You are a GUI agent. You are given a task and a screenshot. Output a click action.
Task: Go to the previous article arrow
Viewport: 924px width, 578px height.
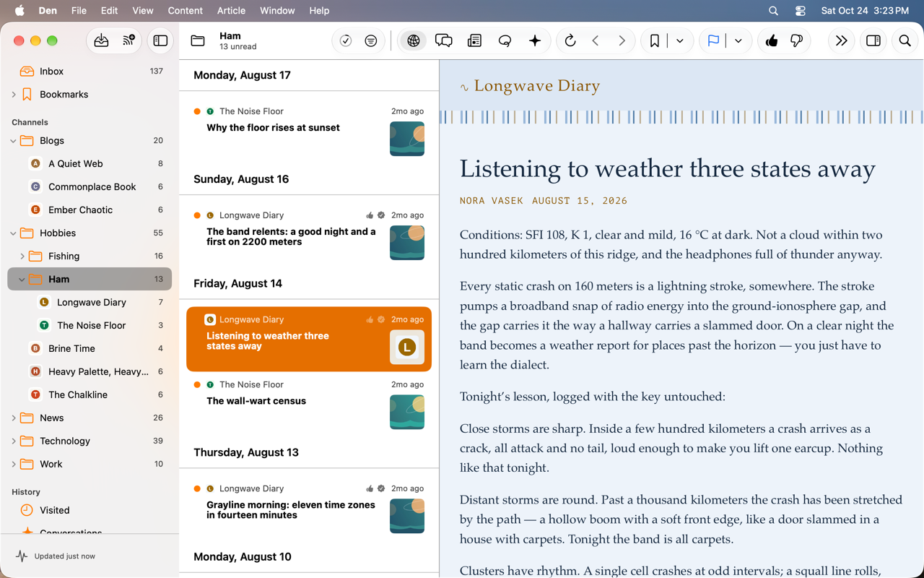click(596, 41)
